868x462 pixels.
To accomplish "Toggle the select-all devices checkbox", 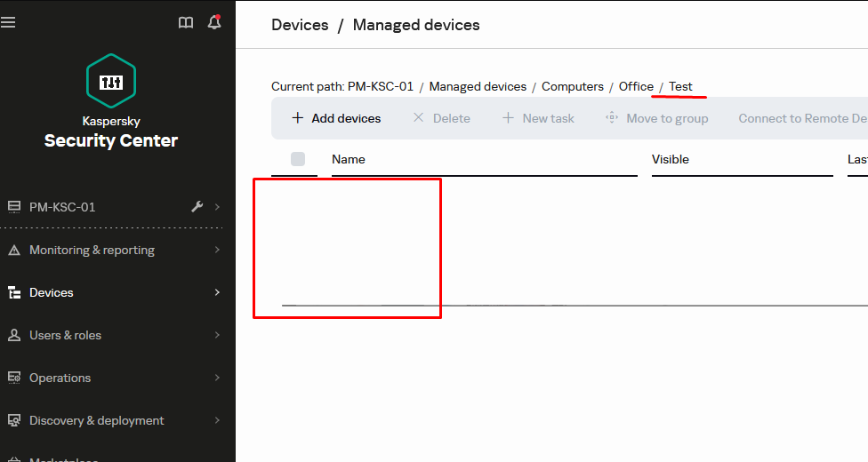I will coord(298,159).
